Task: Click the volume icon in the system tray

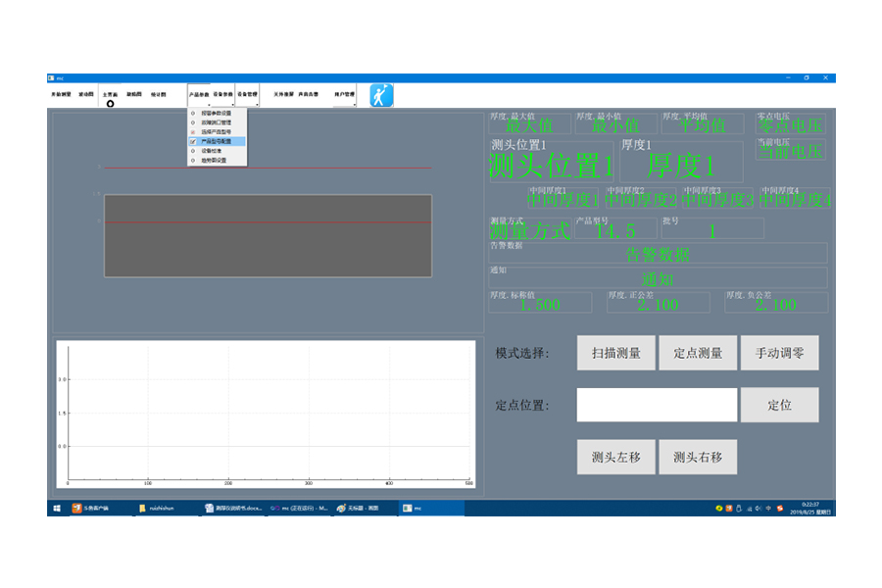Action: pos(758,509)
